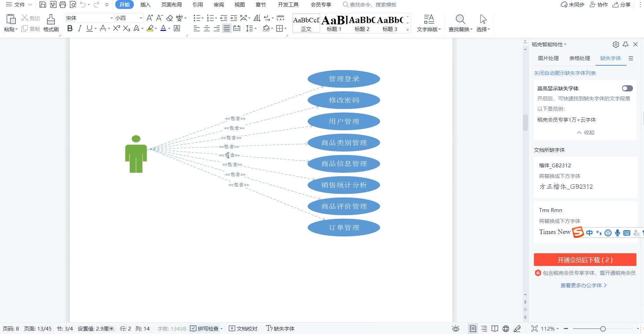Toggle writing mode (pen) icon in status bar
The image size is (644, 334).
(517, 329)
